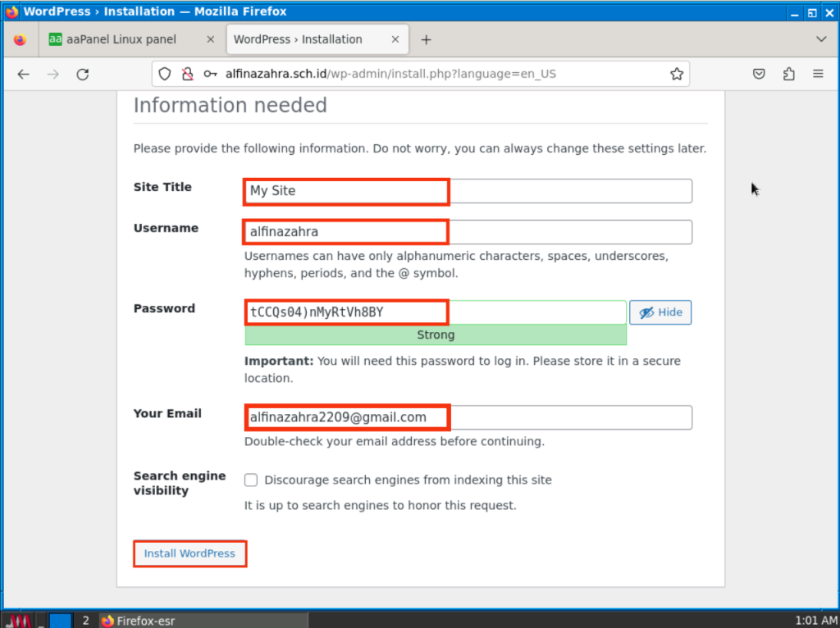Image resolution: width=840 pixels, height=628 pixels.
Task: Click the Install WordPress button
Action: click(189, 553)
